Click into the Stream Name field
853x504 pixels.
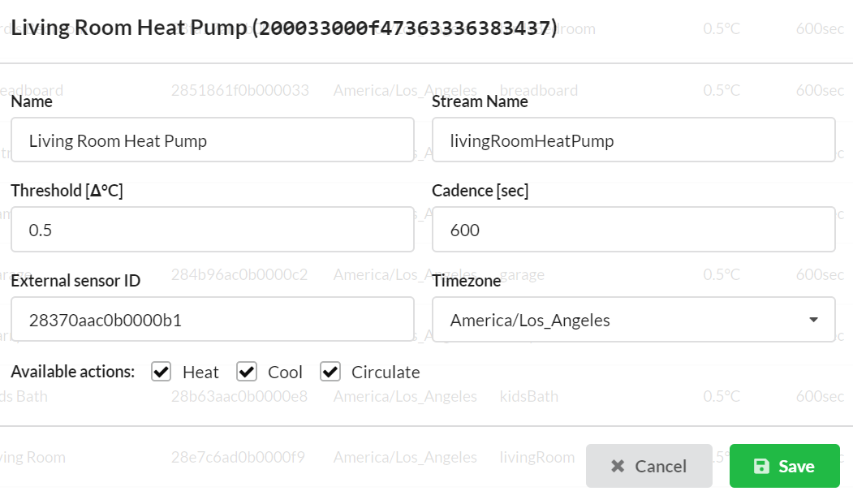coord(633,140)
